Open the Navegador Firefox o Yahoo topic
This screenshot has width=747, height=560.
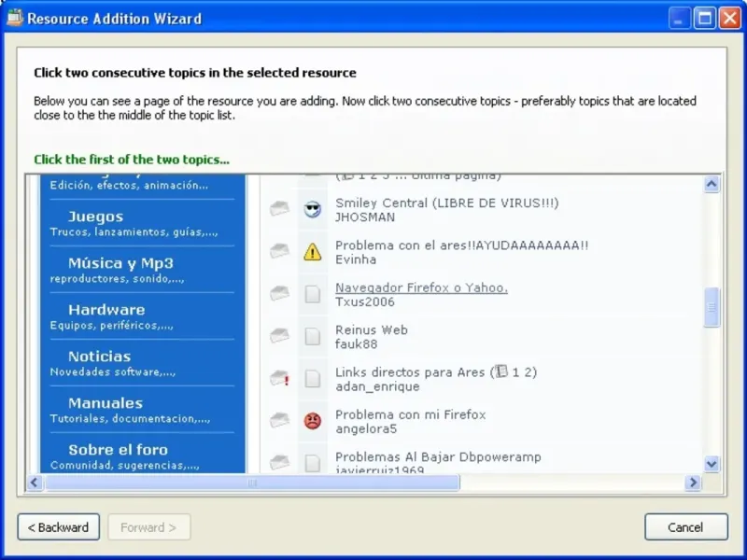coord(421,287)
